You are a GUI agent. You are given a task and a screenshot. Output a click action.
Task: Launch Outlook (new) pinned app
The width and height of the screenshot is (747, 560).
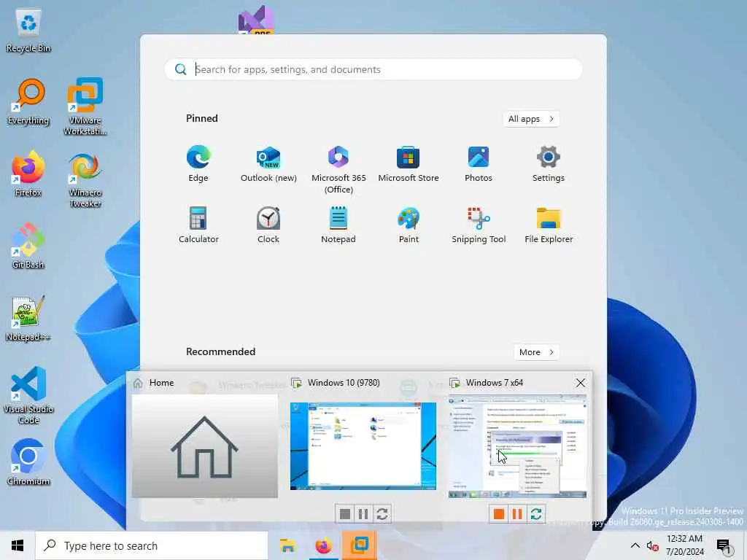(x=268, y=164)
